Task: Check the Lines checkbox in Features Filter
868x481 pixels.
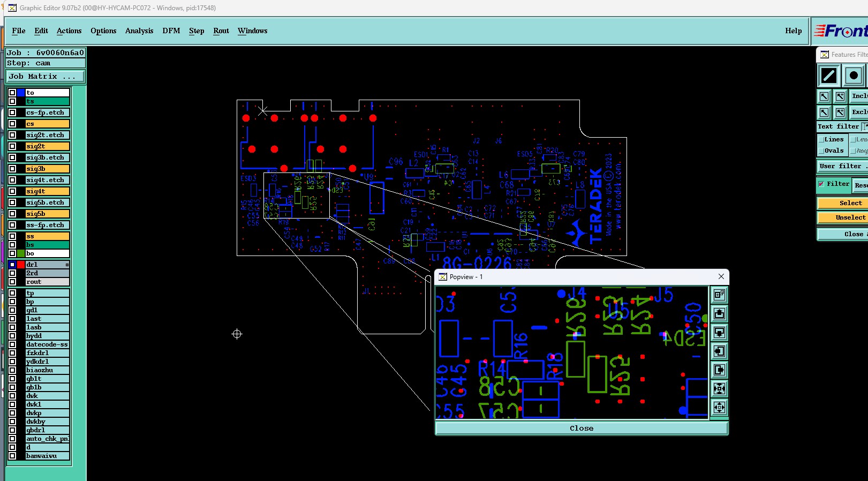Action: tap(821, 140)
